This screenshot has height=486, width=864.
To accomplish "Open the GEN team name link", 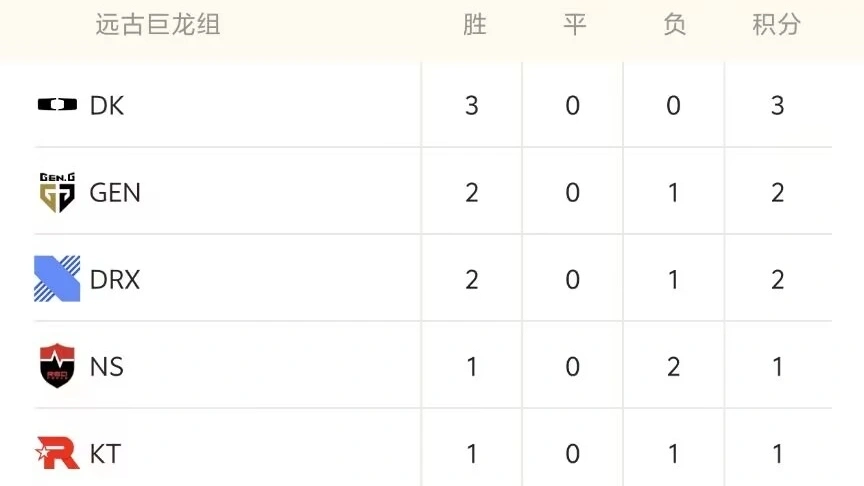I will (115, 192).
